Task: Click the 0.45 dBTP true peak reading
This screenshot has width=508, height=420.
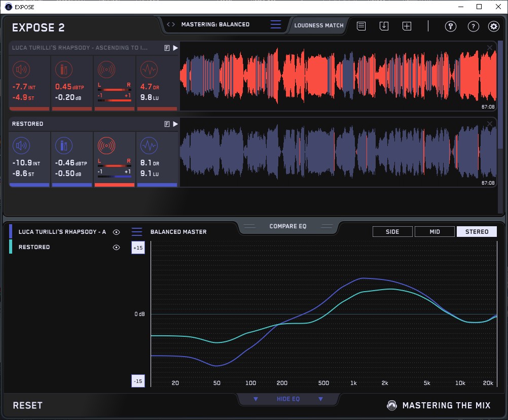Action: 69,87
